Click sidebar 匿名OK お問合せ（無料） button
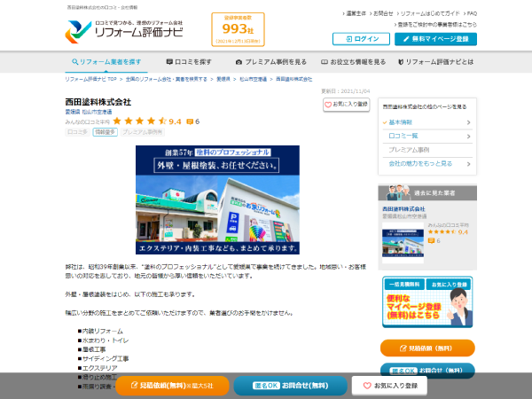The image size is (532, 399). click(x=427, y=371)
